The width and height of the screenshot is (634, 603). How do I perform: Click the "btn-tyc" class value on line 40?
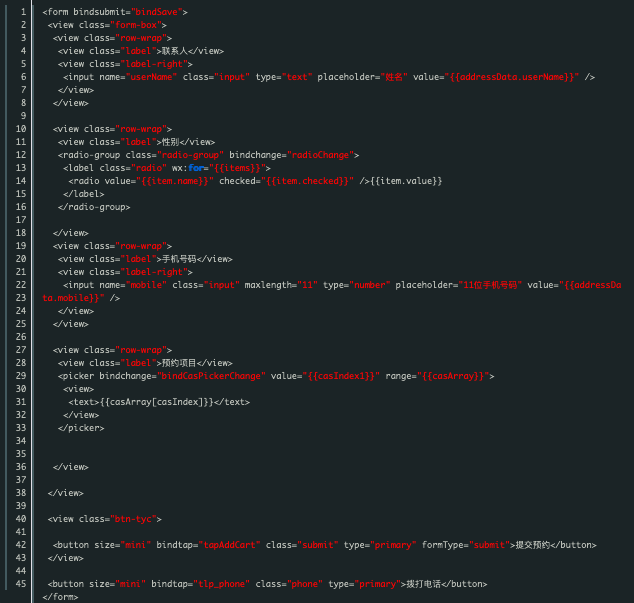(x=133, y=519)
